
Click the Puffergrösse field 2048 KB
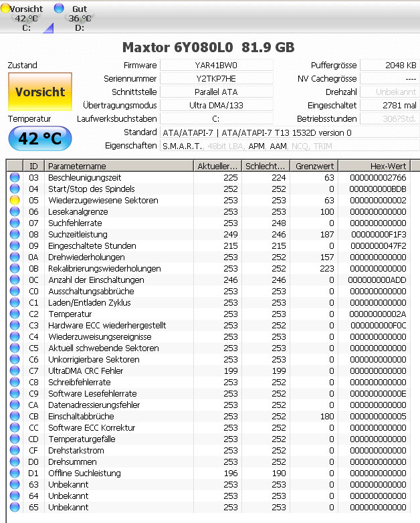point(390,65)
